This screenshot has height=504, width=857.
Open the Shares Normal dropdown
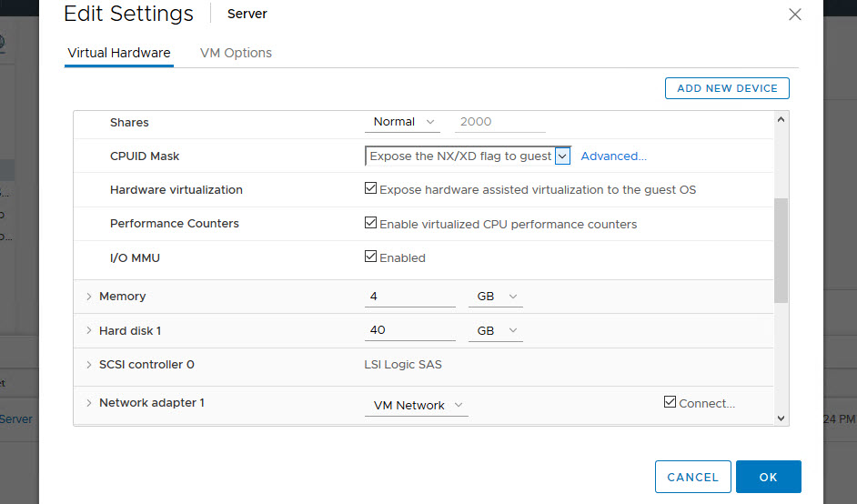(405, 122)
